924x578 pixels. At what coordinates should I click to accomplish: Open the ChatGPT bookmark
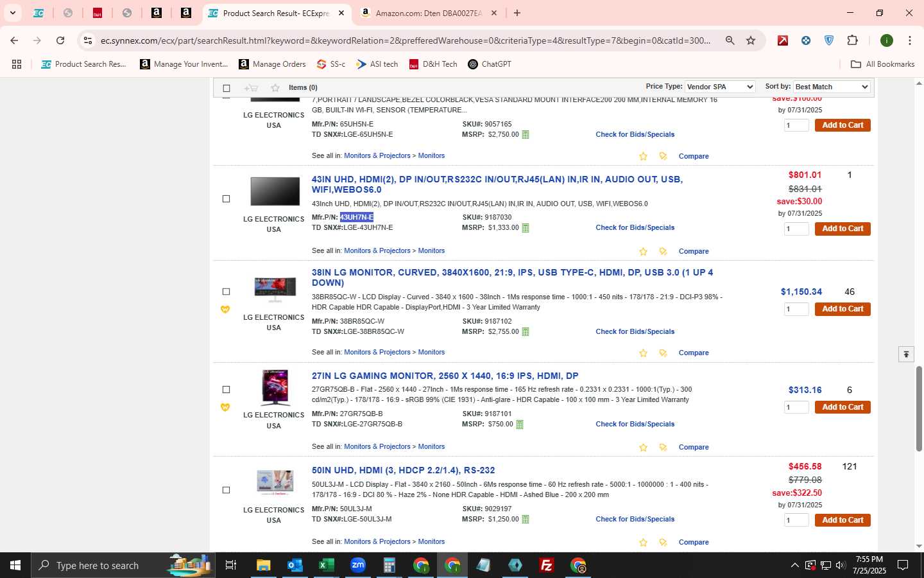tap(490, 64)
